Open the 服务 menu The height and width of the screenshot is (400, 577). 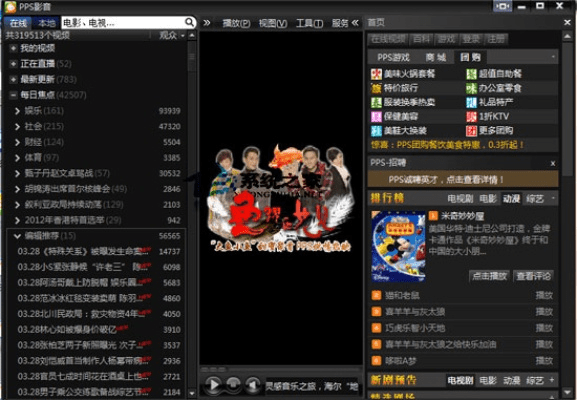coord(340,23)
